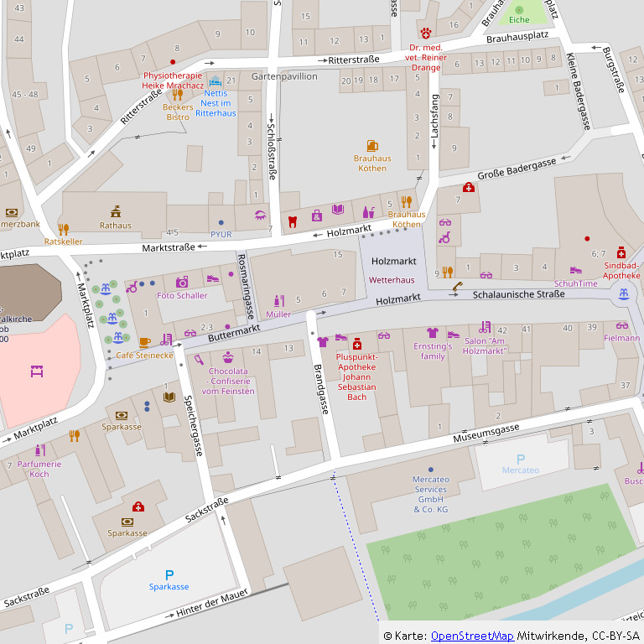Select the butcher knife icon beside Chocolata
This screenshot has height=644, width=644.
click(199, 360)
